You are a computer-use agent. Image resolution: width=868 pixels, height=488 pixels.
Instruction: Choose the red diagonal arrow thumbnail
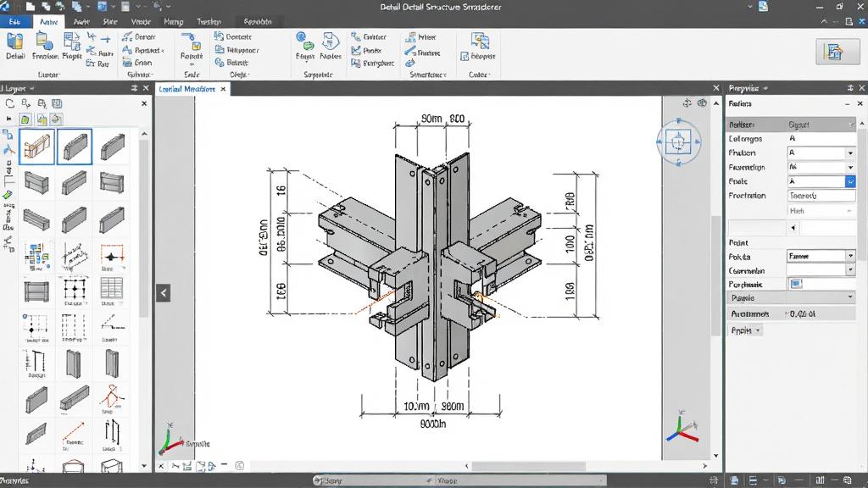tap(74, 435)
